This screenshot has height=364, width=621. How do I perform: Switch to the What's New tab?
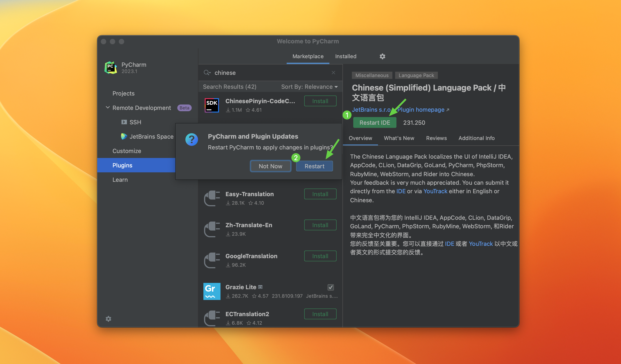coord(398,137)
